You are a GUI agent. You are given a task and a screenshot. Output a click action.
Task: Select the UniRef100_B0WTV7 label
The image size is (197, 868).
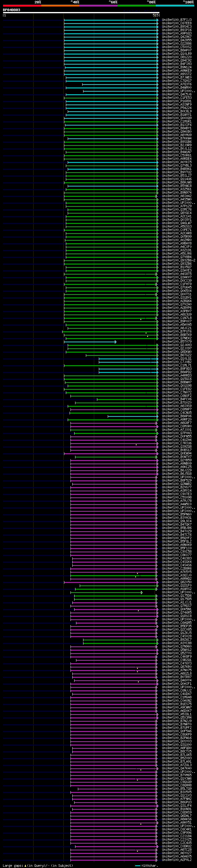(176, 457)
